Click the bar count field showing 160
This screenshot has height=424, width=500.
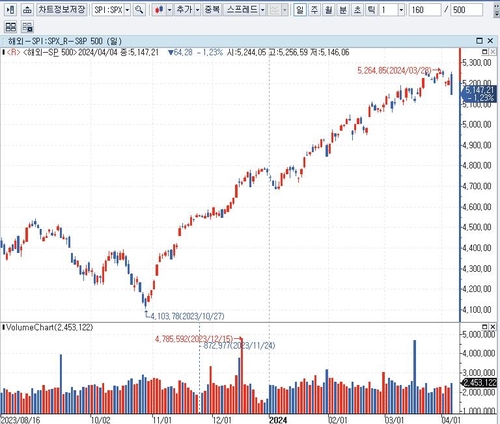424,10
